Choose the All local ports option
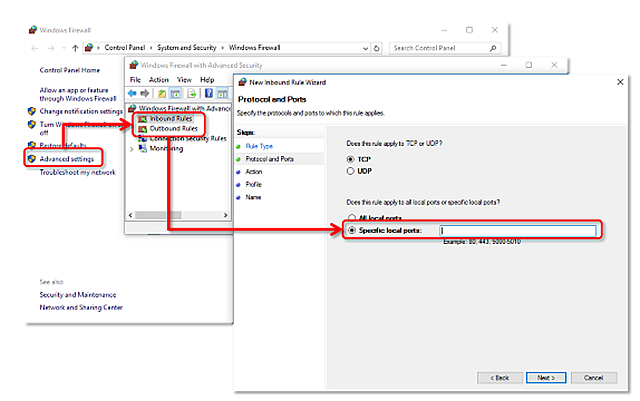This screenshot has height=401, width=640. (350, 217)
